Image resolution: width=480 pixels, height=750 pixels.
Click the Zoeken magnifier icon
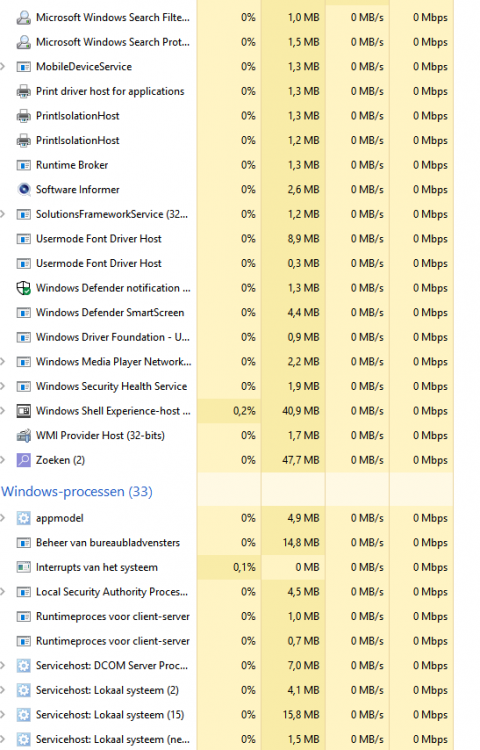23,460
